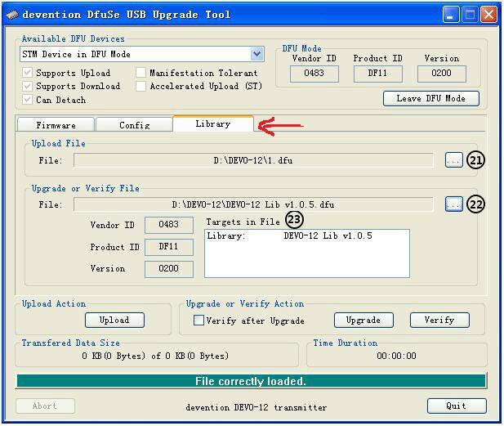The image size is (504, 426).
Task: Click the Verify button
Action: coord(439,321)
